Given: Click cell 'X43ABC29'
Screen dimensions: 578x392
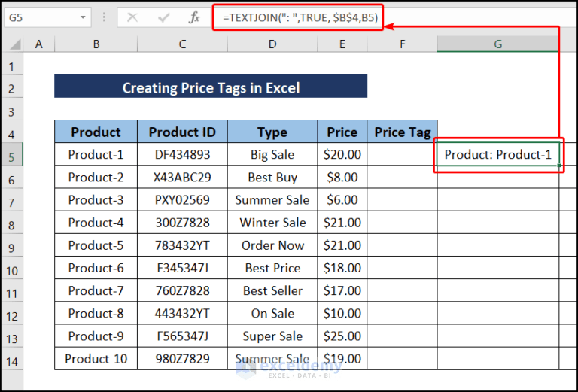Looking at the screenshot, I should [x=182, y=178].
